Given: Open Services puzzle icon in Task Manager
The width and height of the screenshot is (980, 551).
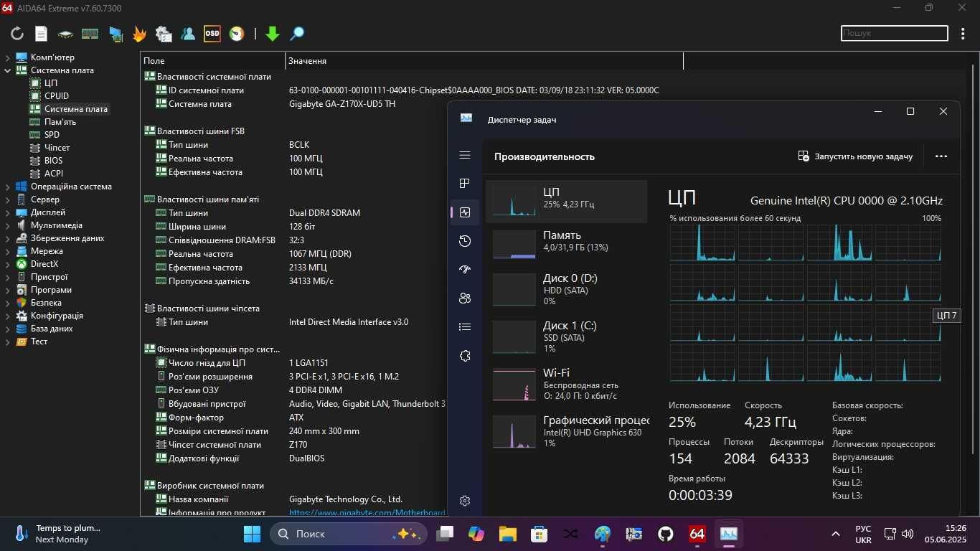Looking at the screenshot, I should [465, 356].
